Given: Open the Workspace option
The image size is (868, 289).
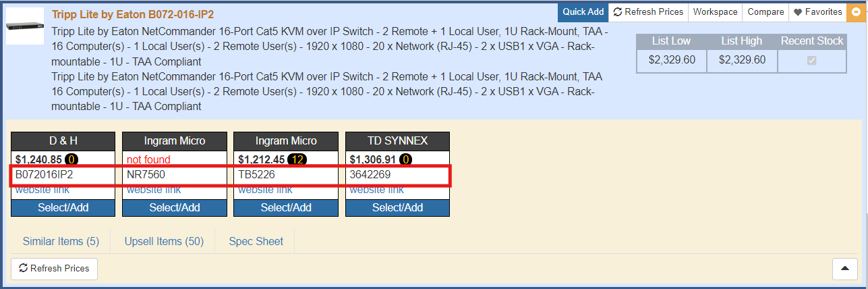Looking at the screenshot, I should (715, 11).
